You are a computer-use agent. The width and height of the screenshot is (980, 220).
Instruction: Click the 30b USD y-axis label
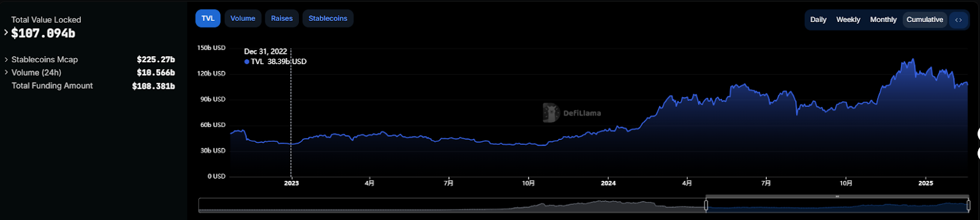click(213, 150)
